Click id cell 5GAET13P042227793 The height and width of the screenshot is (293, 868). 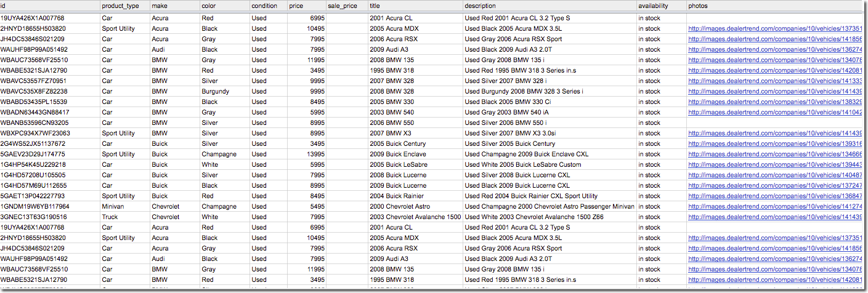[50, 196]
